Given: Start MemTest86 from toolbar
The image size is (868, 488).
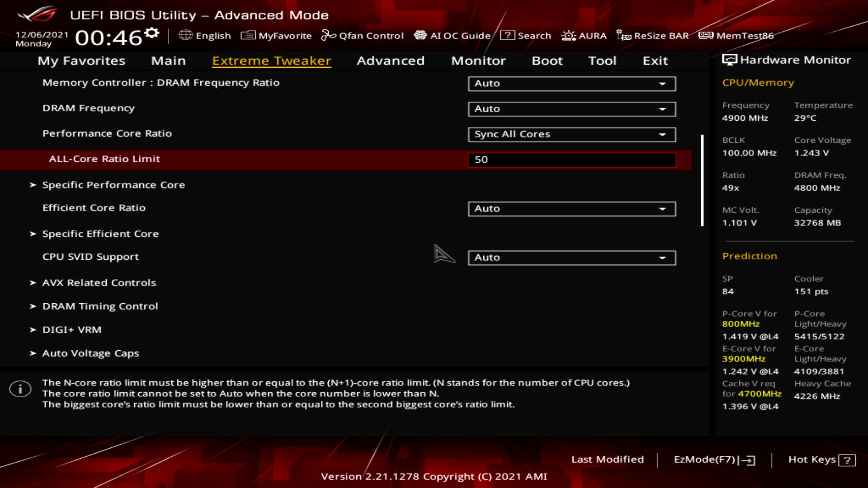Looking at the screenshot, I should (736, 35).
